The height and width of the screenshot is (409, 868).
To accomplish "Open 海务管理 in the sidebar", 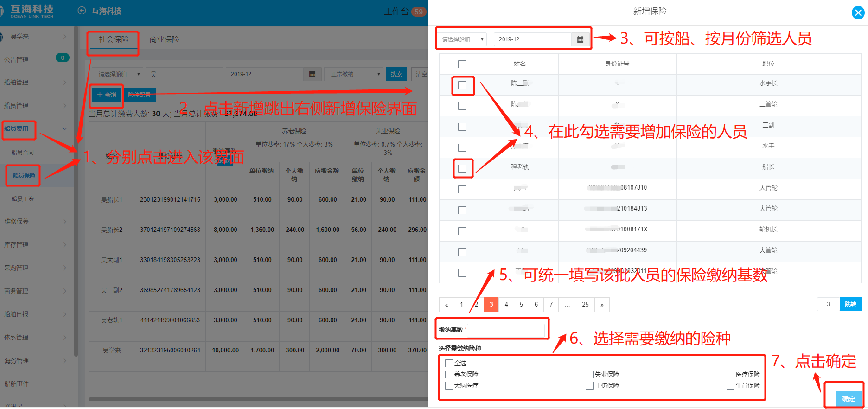I will pos(16,361).
